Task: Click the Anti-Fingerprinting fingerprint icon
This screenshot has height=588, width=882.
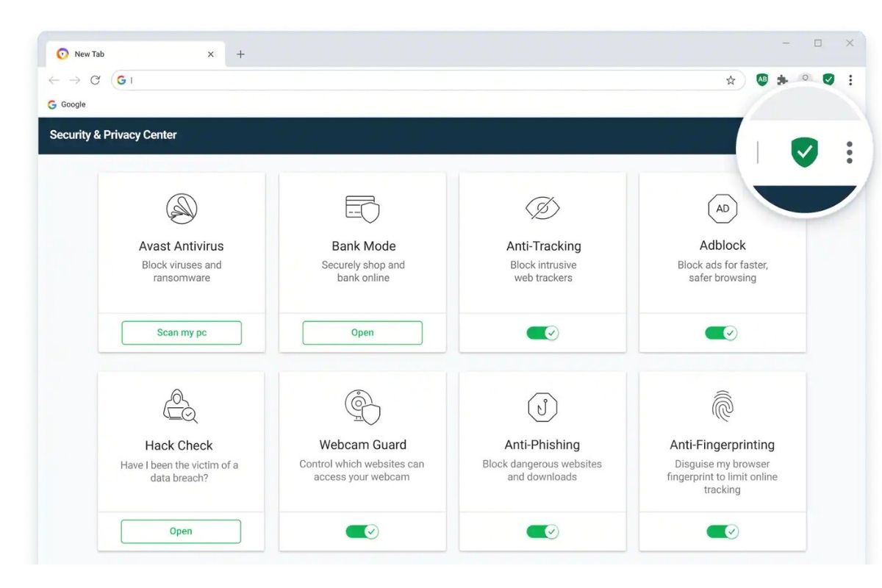Action: pyautogui.click(x=723, y=406)
